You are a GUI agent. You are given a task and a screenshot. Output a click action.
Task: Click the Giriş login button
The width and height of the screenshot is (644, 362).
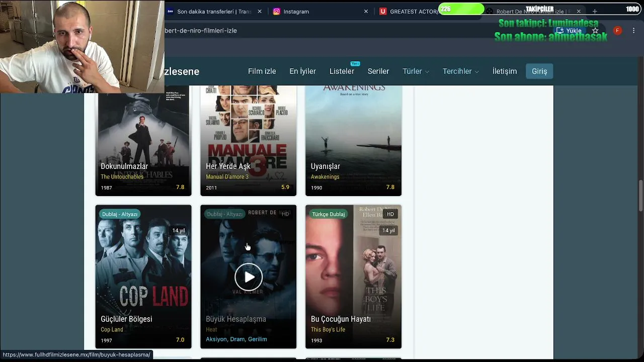[539, 71]
